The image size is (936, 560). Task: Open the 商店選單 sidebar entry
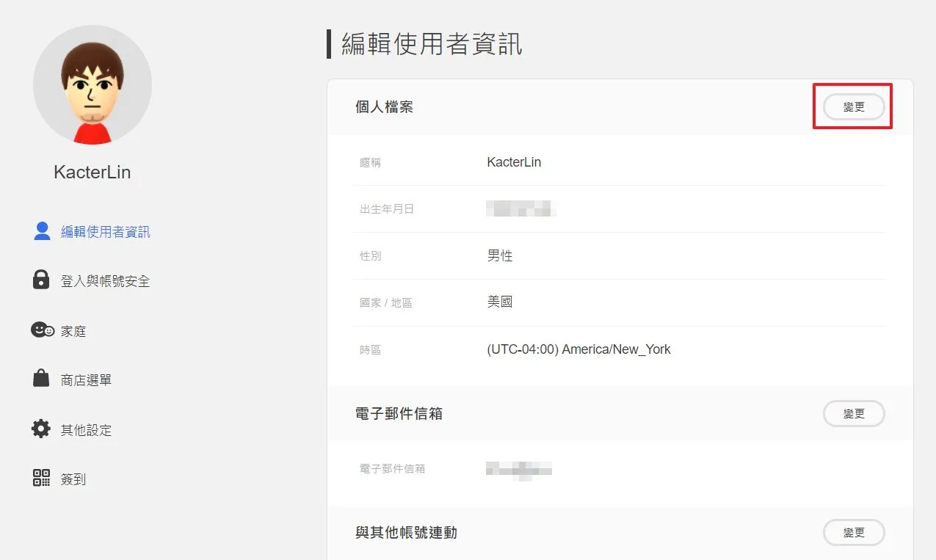coord(87,380)
